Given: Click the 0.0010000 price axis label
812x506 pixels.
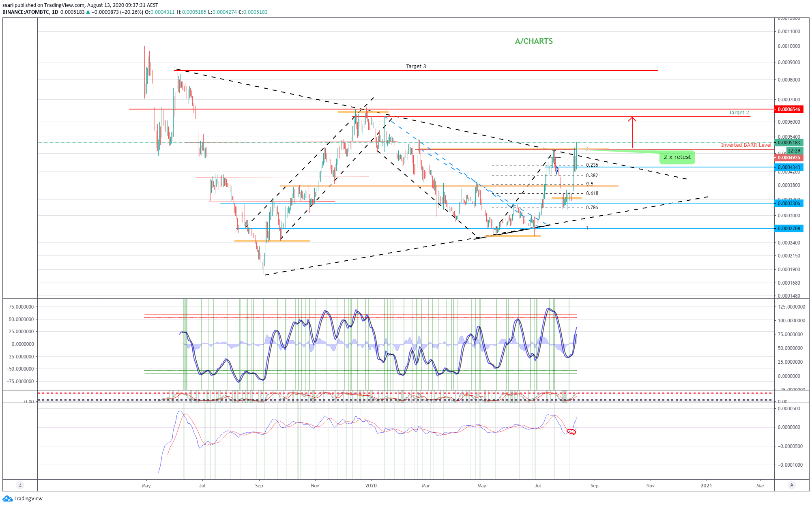Looking at the screenshot, I should coord(789,46).
